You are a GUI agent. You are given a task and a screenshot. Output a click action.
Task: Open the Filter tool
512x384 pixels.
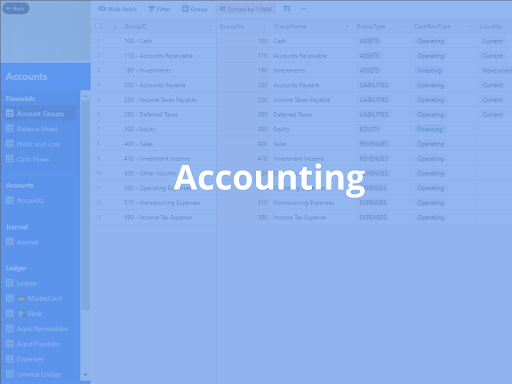pyautogui.click(x=160, y=9)
